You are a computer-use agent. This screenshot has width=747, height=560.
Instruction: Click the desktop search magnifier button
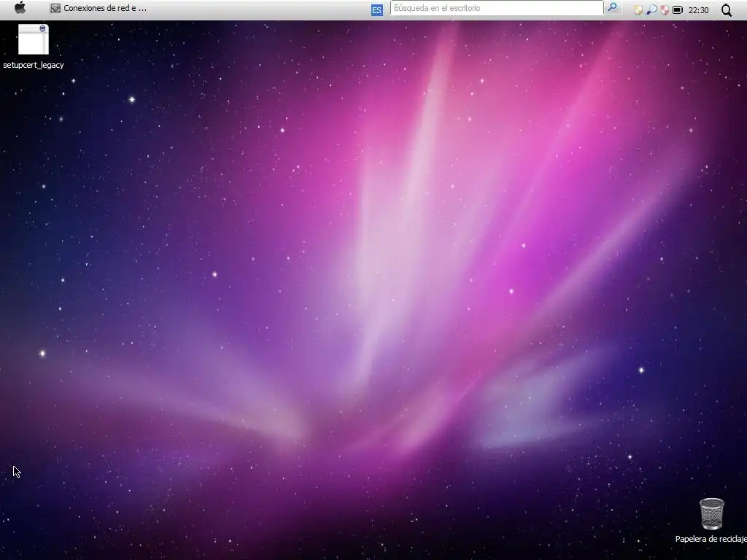tap(612, 7)
